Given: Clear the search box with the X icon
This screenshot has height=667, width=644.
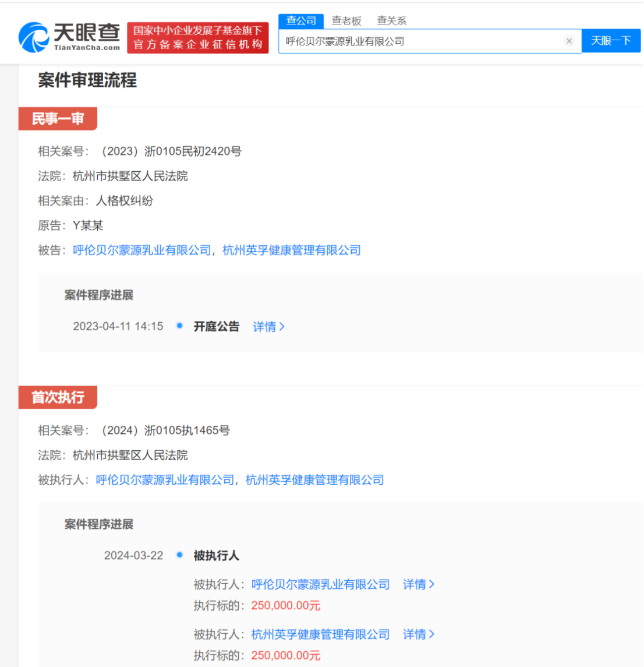Looking at the screenshot, I should [x=569, y=41].
